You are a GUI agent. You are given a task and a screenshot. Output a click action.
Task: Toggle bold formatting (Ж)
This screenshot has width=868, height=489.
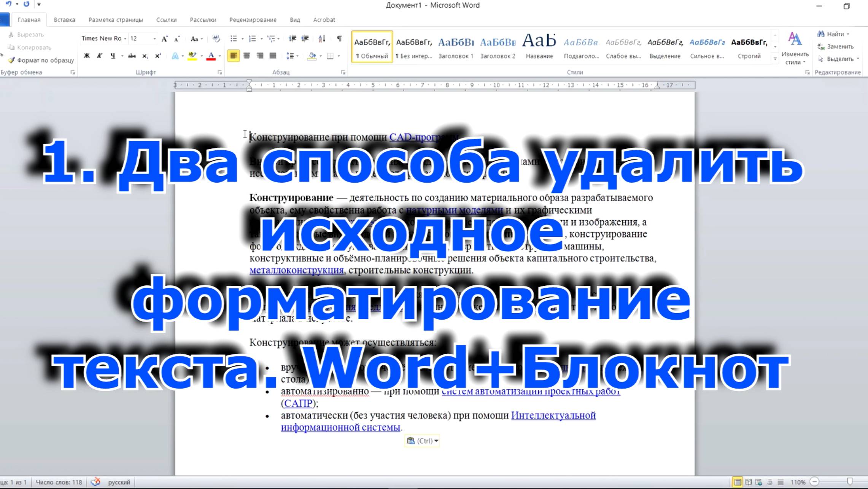[87, 55]
